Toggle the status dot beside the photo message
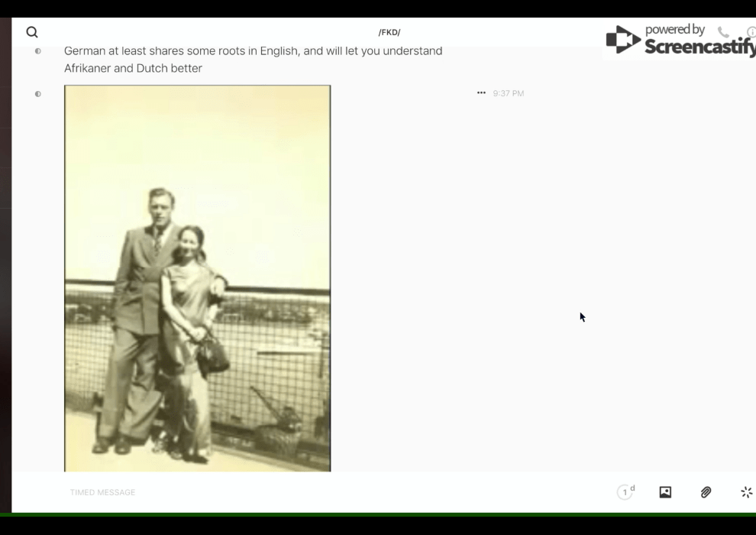Viewport: 756px width, 535px height. (37, 94)
